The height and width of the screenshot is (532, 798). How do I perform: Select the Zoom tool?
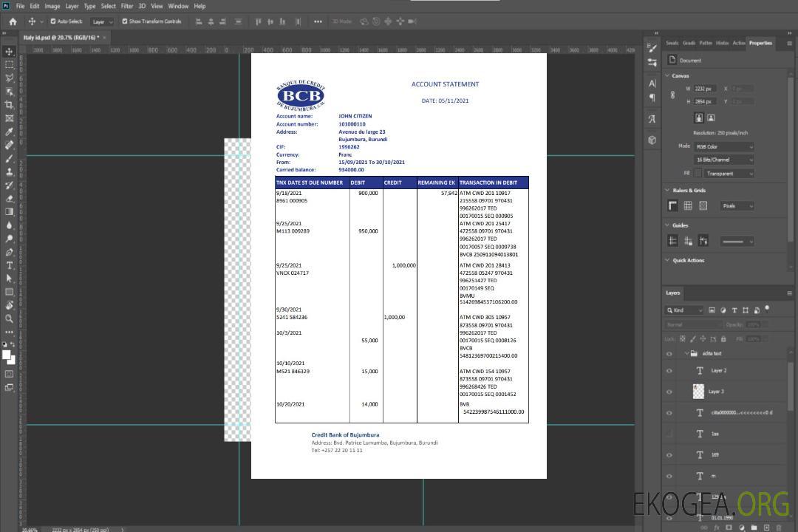(9, 318)
